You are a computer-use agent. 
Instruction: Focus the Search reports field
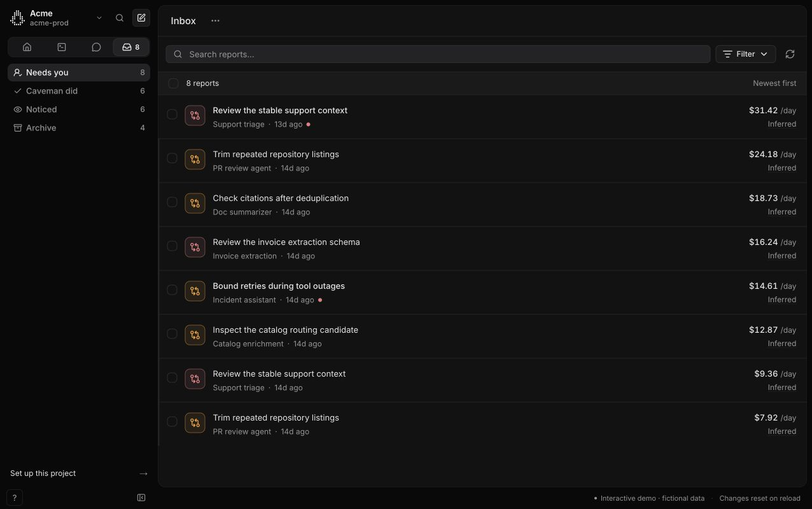pos(438,54)
